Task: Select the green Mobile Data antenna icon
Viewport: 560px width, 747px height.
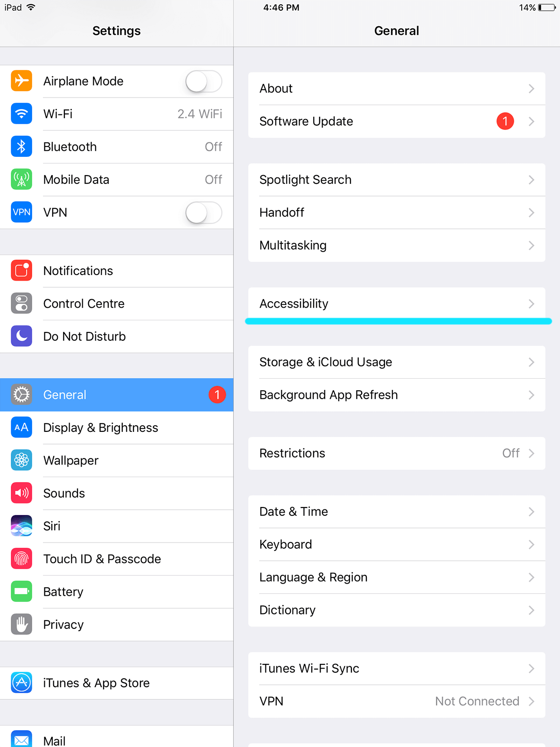Action: coord(21,179)
